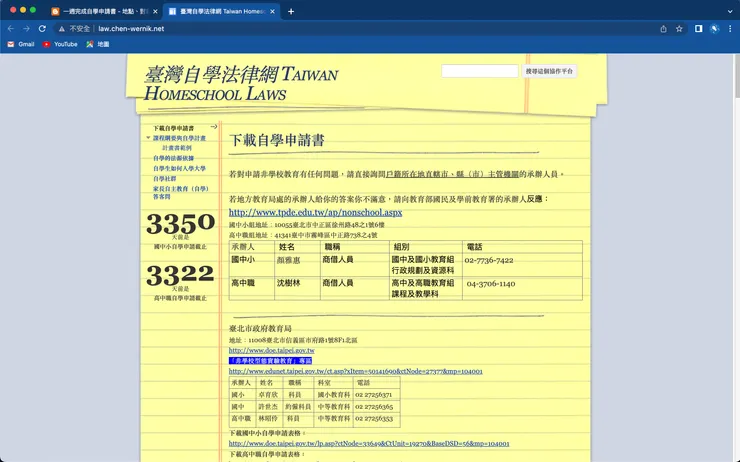Select 下載自學申請書 in the sidebar

173,128
